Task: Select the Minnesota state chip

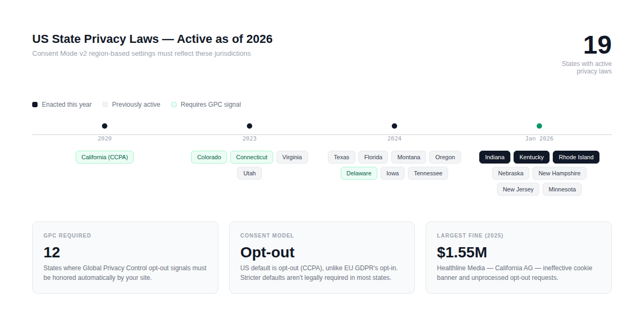Action: click(x=562, y=189)
